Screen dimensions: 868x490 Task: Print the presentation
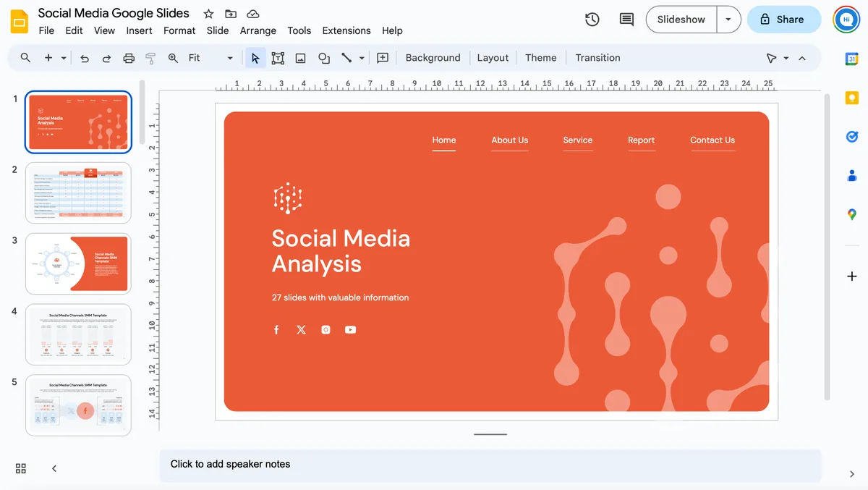click(129, 58)
